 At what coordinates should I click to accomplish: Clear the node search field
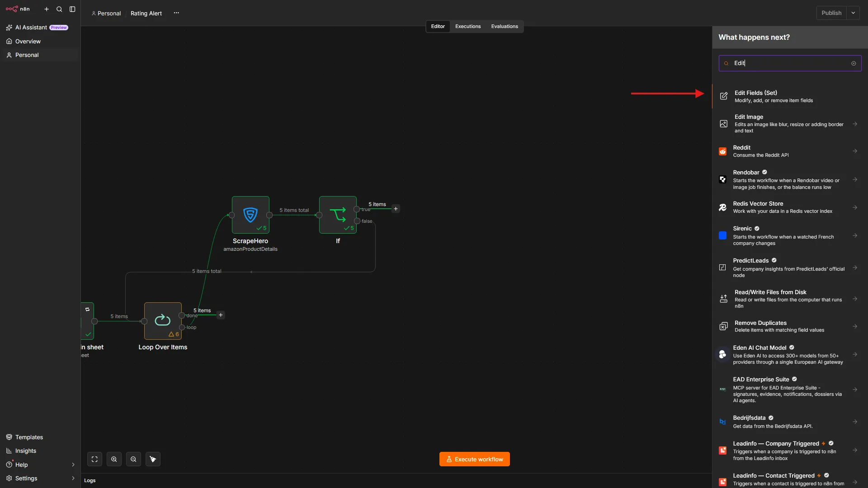tap(854, 63)
